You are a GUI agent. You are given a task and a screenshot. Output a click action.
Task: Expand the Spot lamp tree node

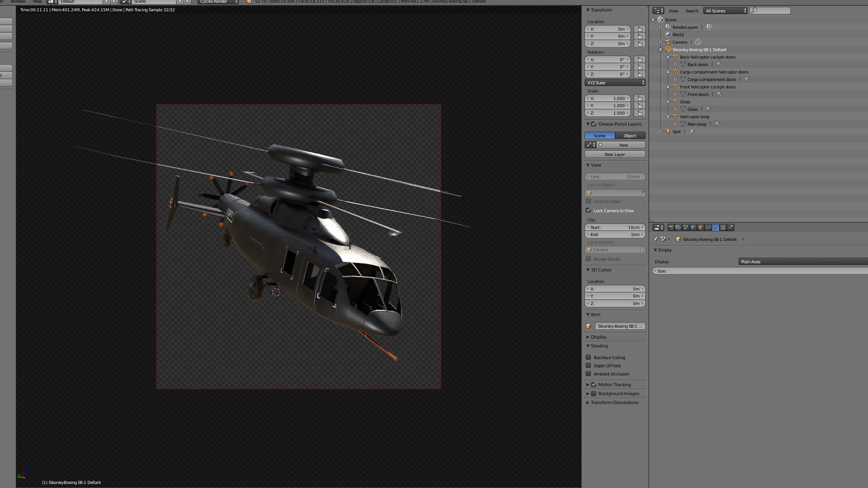pyautogui.click(x=660, y=131)
